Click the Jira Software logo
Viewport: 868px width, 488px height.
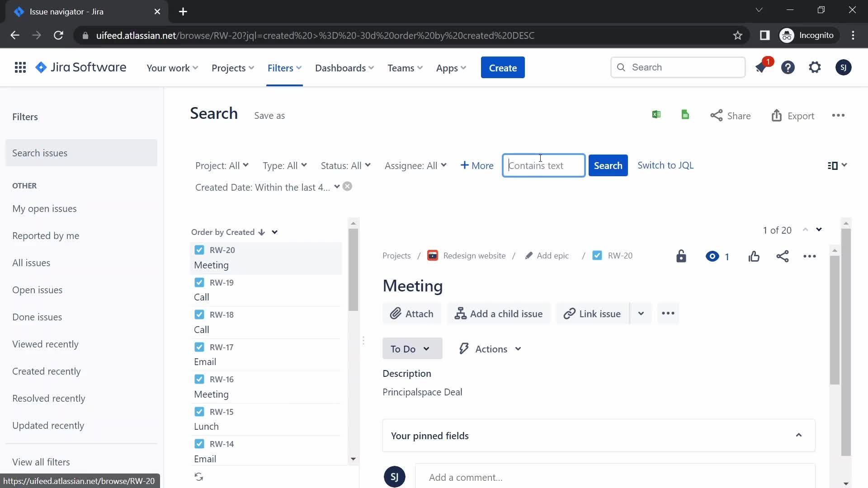pos(81,67)
